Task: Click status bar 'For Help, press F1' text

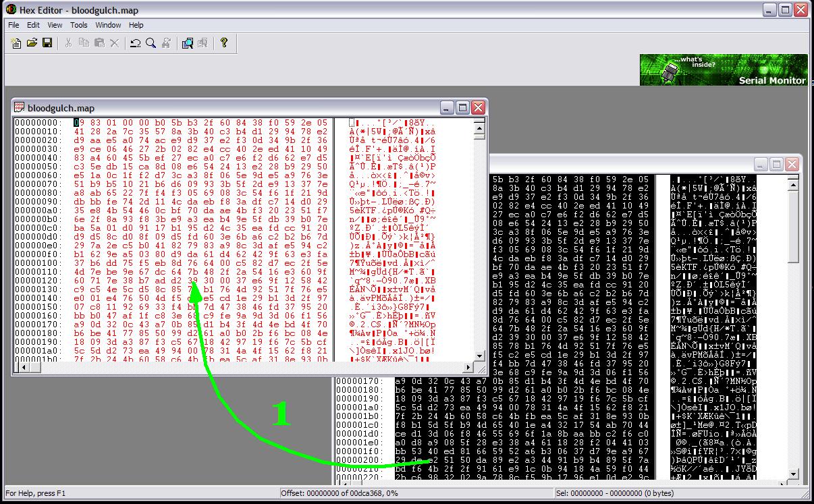Action: [x=35, y=493]
